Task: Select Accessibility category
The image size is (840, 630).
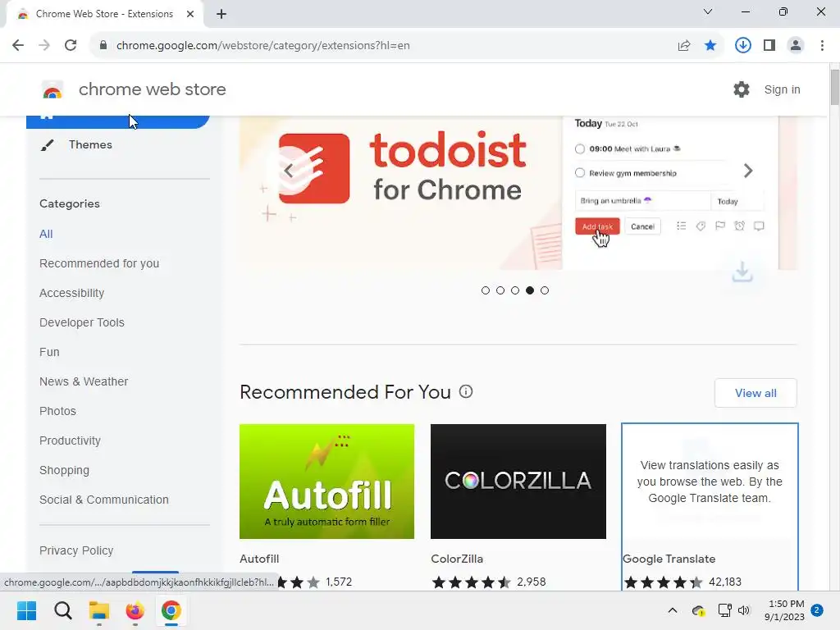Action: [x=72, y=293]
